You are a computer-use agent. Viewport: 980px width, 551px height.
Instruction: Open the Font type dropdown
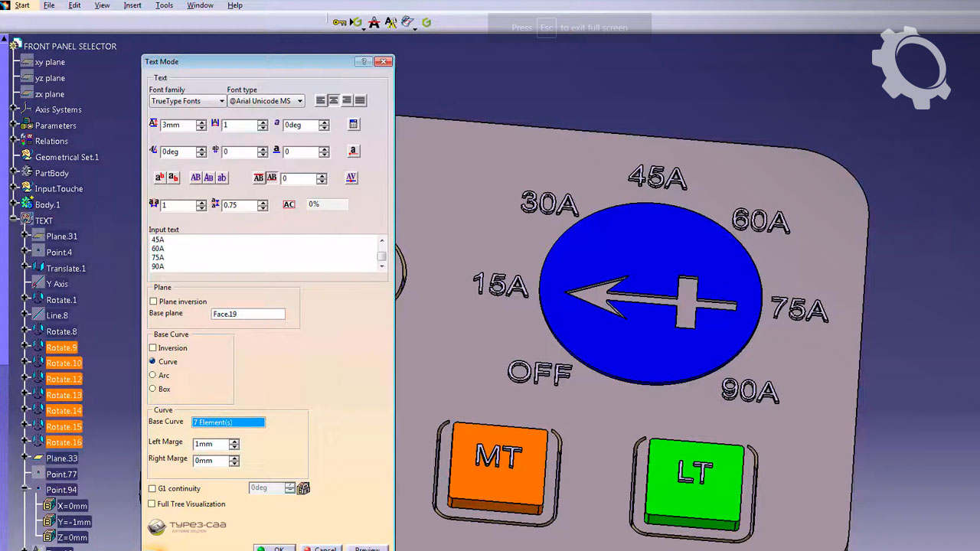[x=265, y=101]
